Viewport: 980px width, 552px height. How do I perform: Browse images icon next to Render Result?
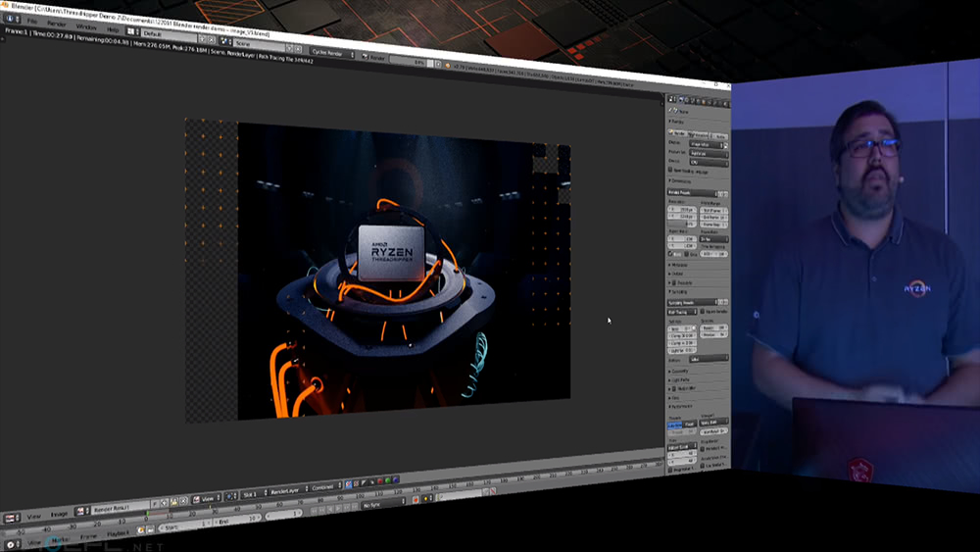(82, 512)
